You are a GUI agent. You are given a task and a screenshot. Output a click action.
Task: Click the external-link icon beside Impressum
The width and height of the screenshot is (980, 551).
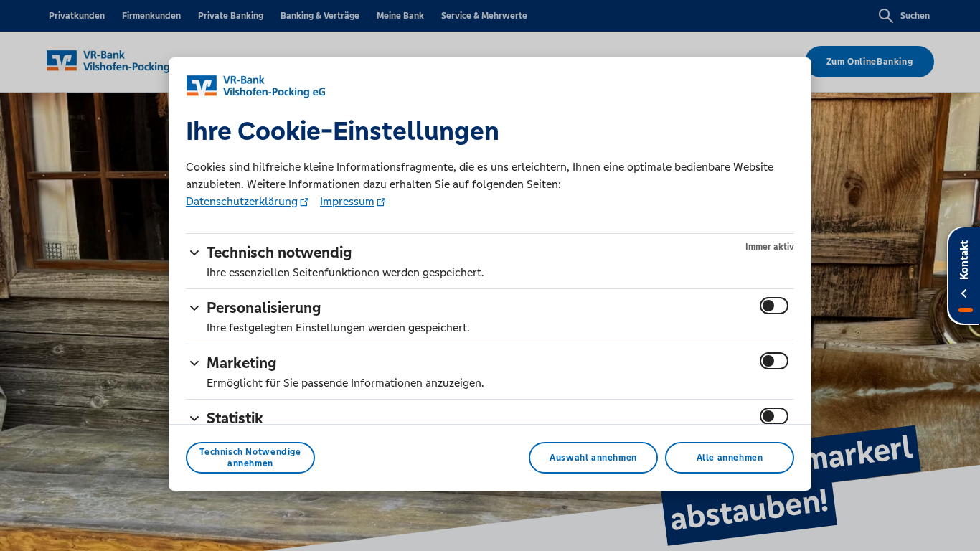[382, 202]
